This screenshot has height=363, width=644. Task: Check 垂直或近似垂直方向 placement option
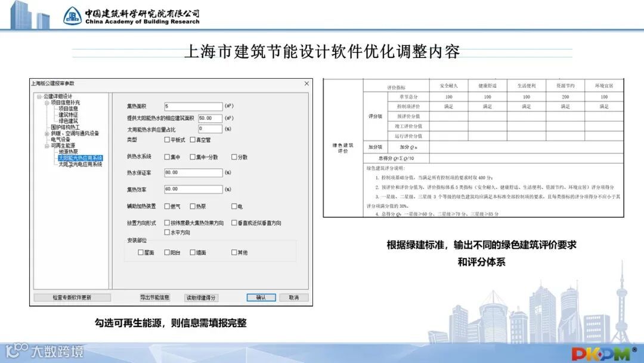pos(234,223)
